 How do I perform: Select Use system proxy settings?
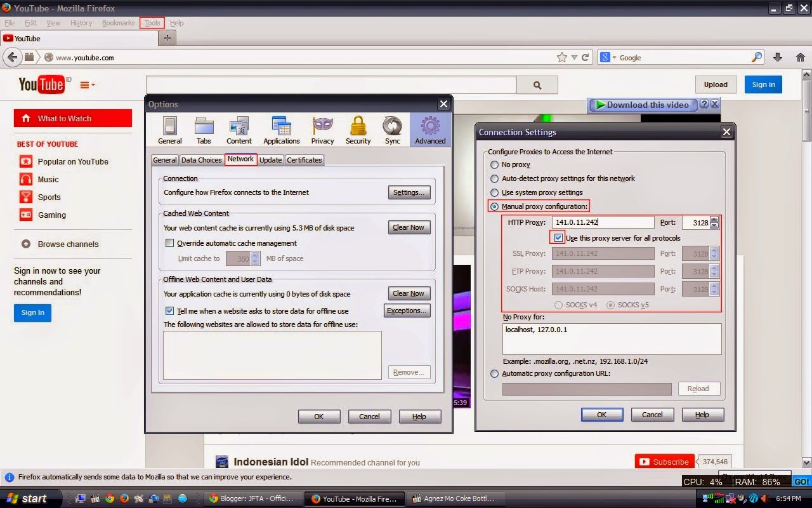coord(495,192)
